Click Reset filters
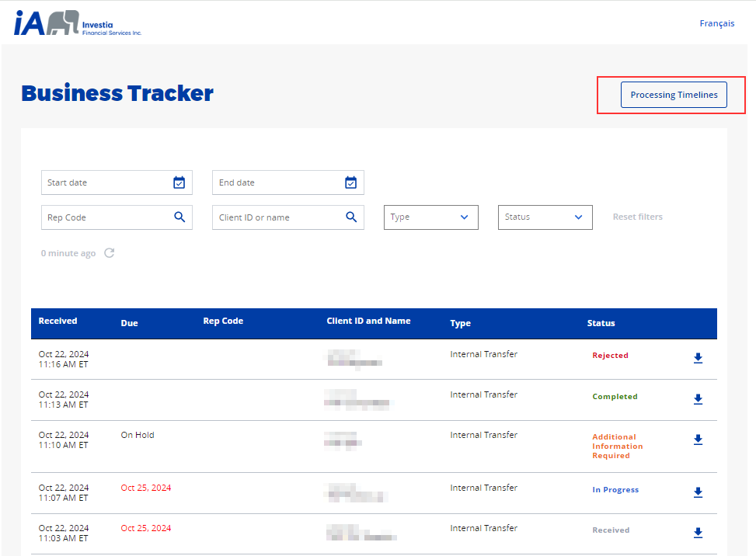The height and width of the screenshot is (556, 756). 637,217
